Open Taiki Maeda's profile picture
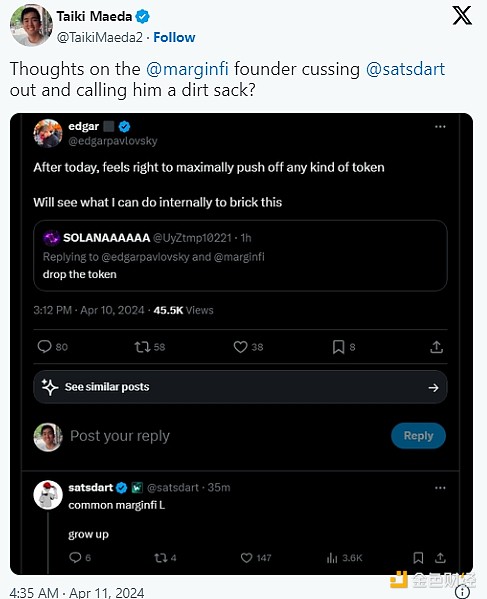 coord(31,26)
